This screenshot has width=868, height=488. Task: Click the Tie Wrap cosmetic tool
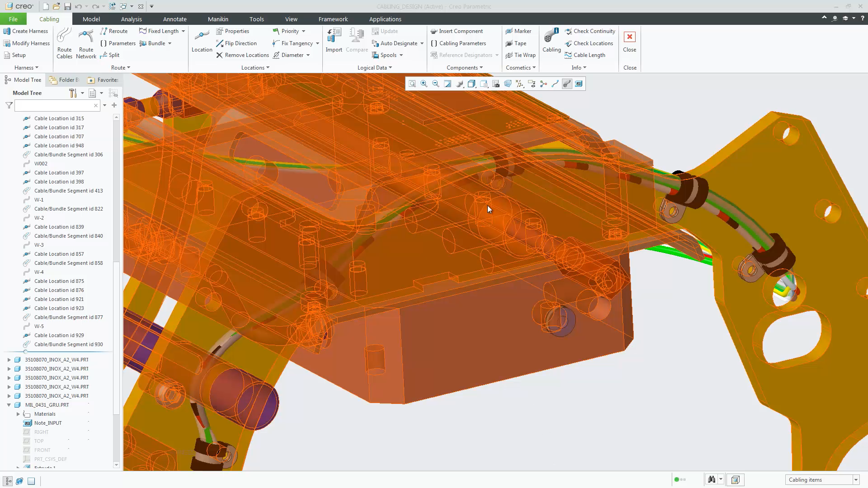click(x=520, y=55)
